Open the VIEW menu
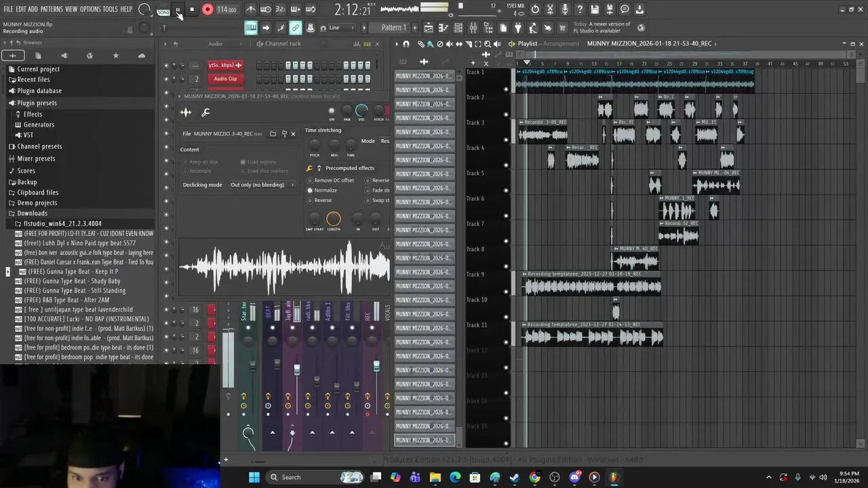 (71, 9)
